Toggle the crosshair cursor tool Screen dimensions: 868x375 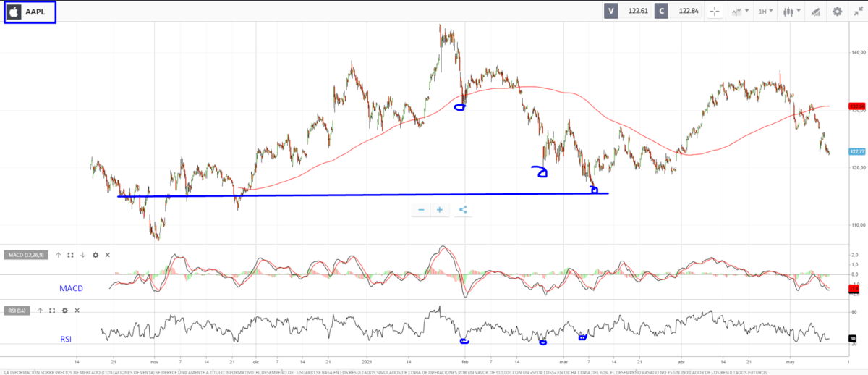click(x=715, y=12)
